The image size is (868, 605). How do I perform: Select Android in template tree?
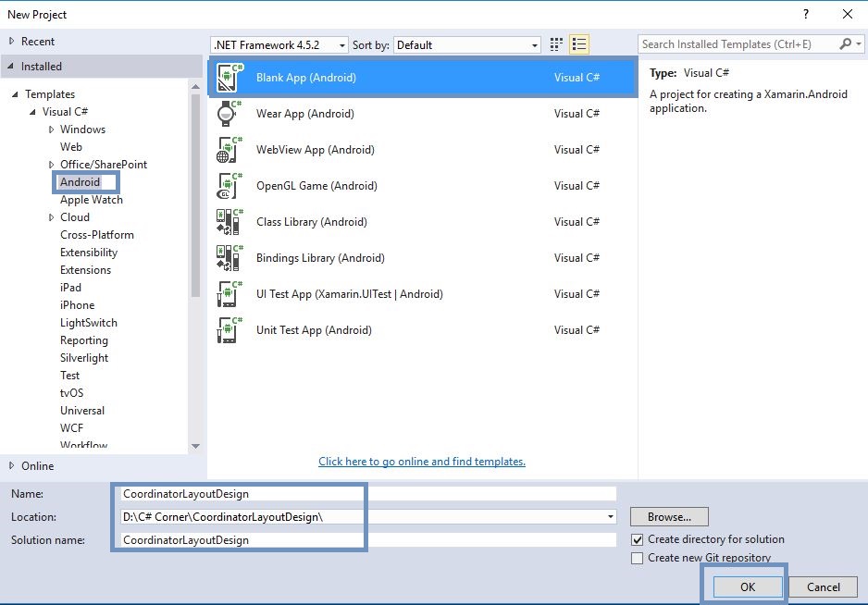pos(81,182)
